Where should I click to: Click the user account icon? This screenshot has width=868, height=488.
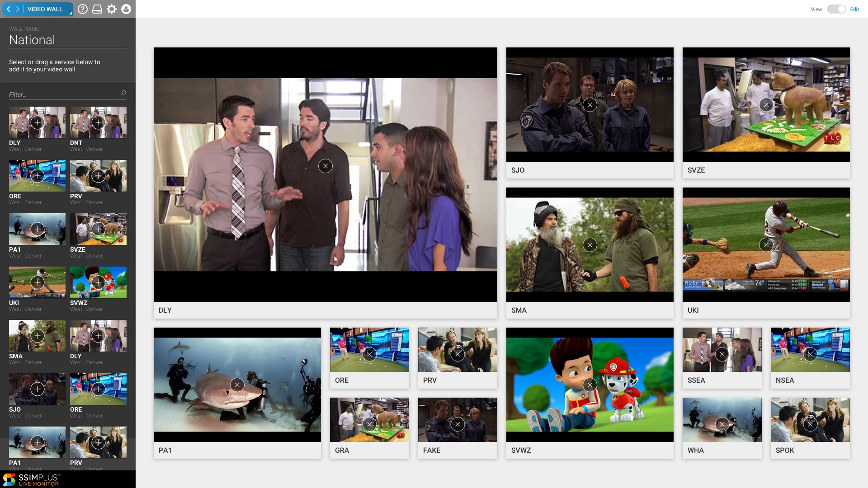pos(126,9)
